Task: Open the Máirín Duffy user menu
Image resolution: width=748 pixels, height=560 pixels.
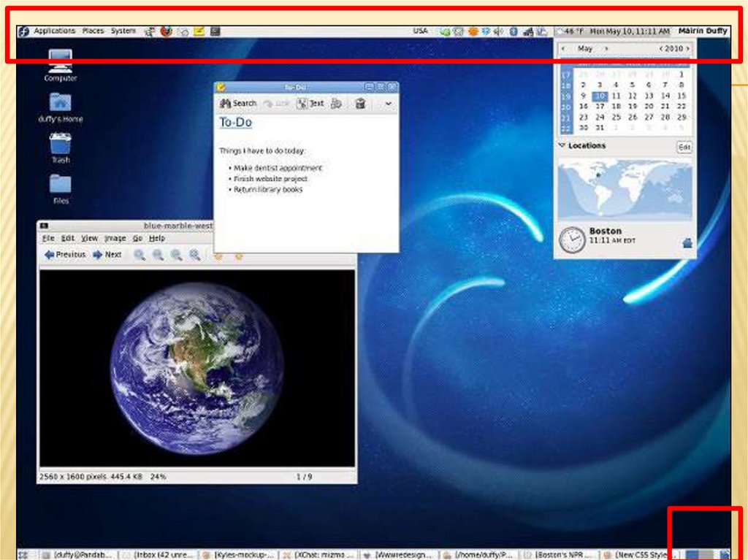Action: point(703,31)
